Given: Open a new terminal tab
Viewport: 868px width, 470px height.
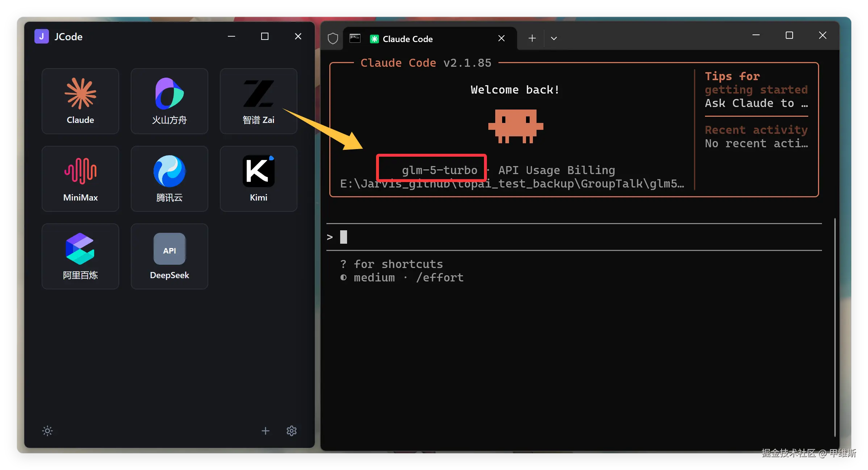Looking at the screenshot, I should 532,38.
